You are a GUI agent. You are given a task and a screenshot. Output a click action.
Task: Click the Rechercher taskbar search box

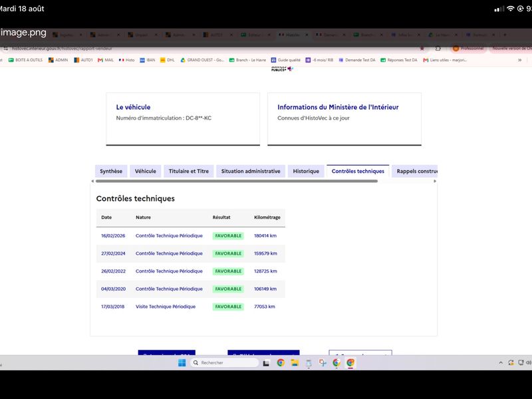pyautogui.click(x=225, y=362)
